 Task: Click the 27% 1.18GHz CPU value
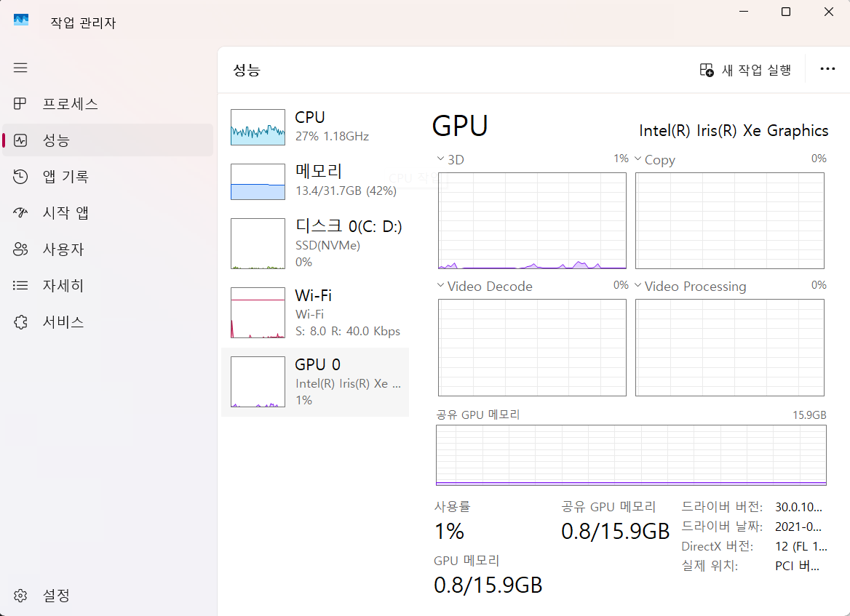tap(332, 137)
